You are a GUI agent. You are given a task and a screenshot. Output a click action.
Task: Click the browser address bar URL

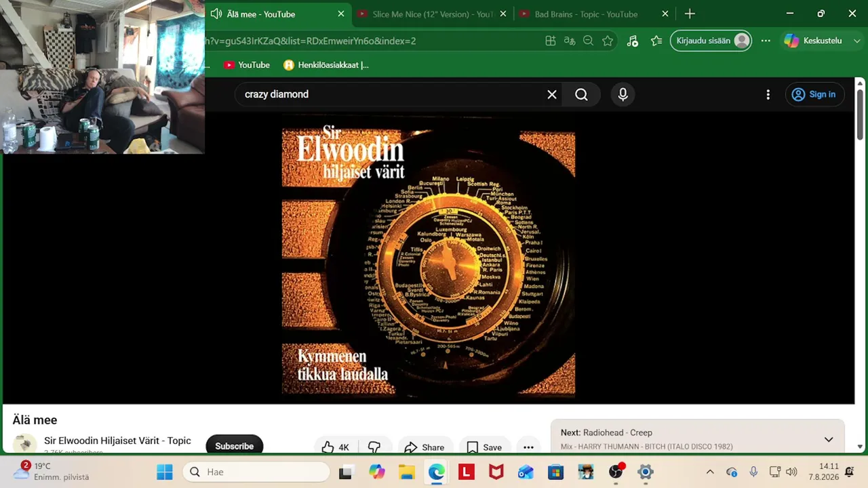coord(311,41)
